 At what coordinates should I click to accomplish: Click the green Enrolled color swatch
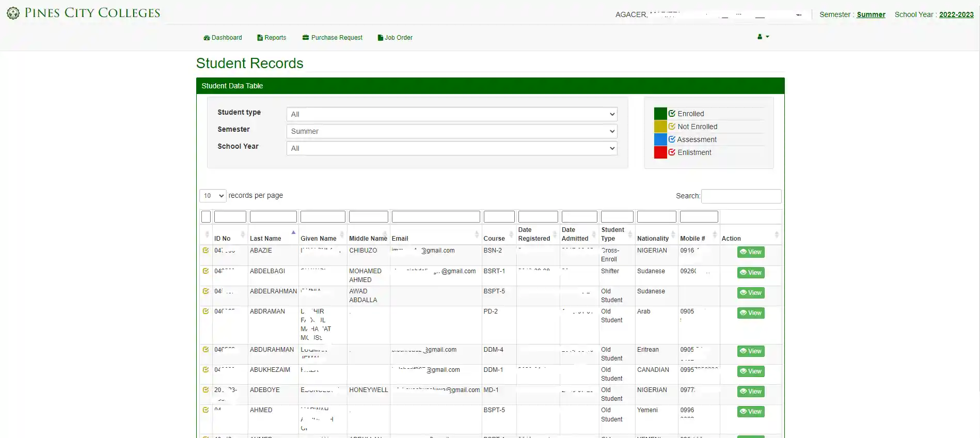click(660, 114)
